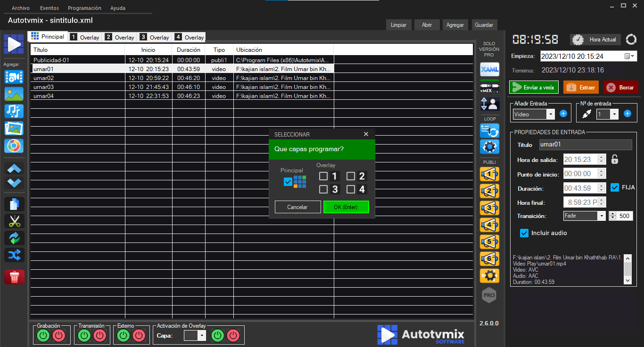Open the Nº de entrada dropdown

click(x=614, y=114)
